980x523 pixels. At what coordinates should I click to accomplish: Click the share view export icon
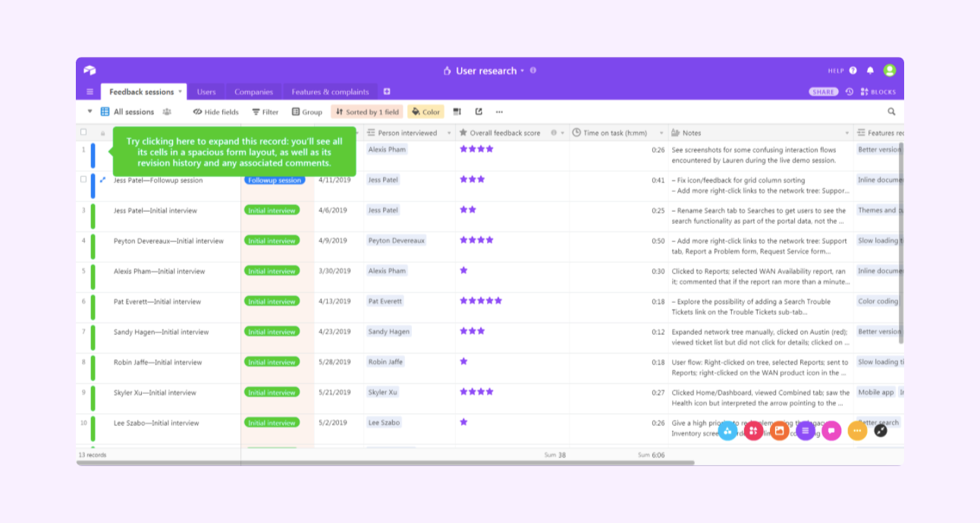pyautogui.click(x=479, y=112)
